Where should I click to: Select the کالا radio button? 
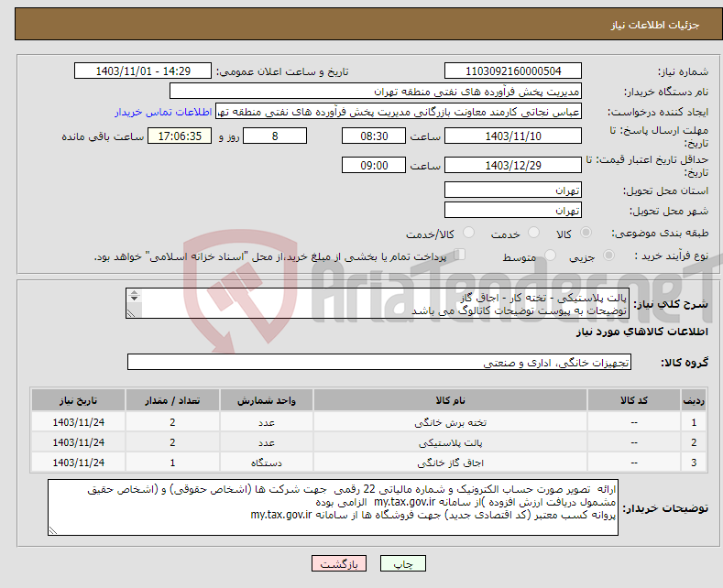click(586, 233)
